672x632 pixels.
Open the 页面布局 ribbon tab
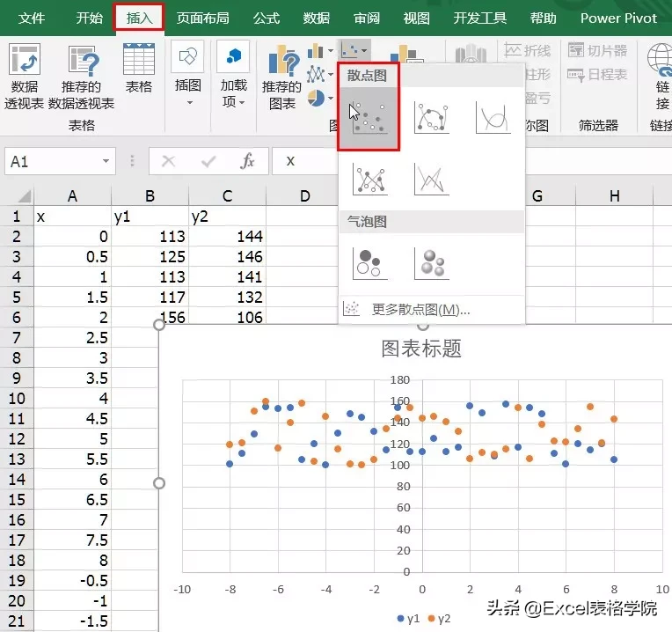pos(202,18)
